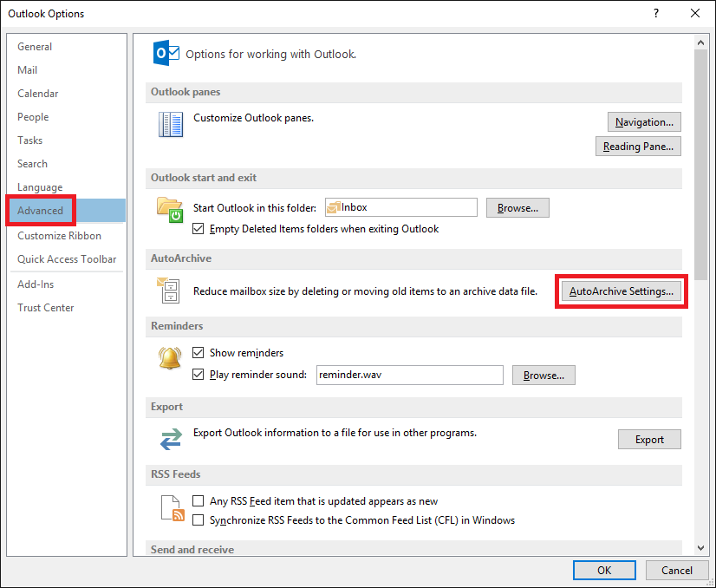Enable Synchronize RSS Feeds to Common Feed List

(x=198, y=520)
